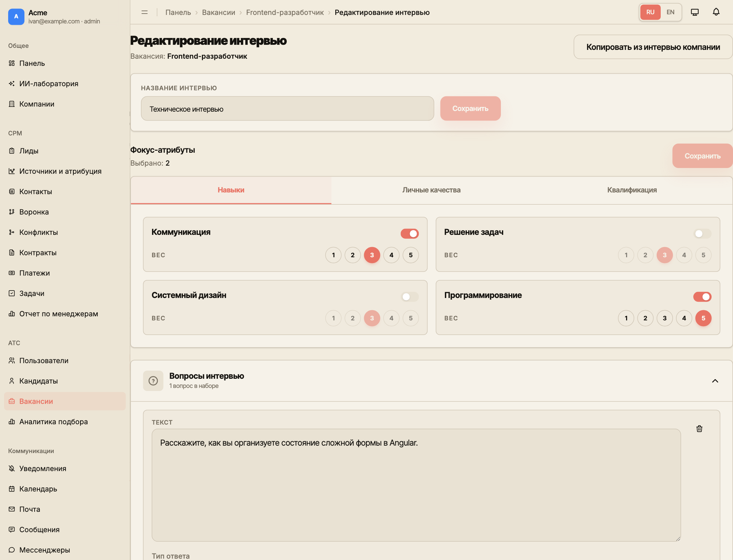Click the Отчет по менеджерам bar icon
The height and width of the screenshot is (560, 733).
(x=12, y=314)
